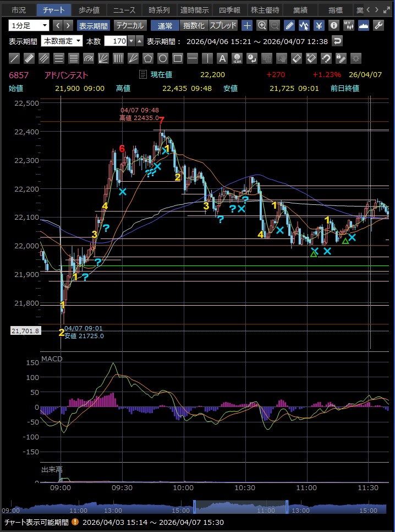Viewport: 395px width, 532px height.
Task: Select the pentagon shape drawing tool
Action: click(148, 58)
